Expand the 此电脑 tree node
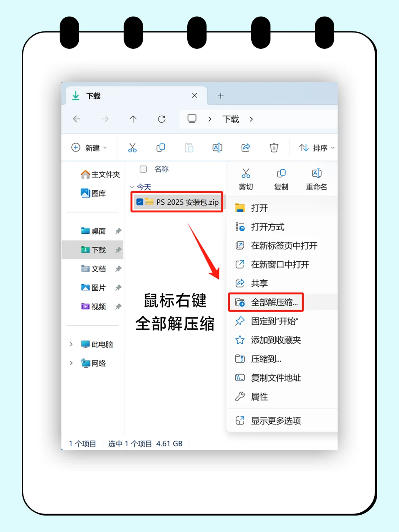This screenshot has height=532, width=399. [x=71, y=344]
